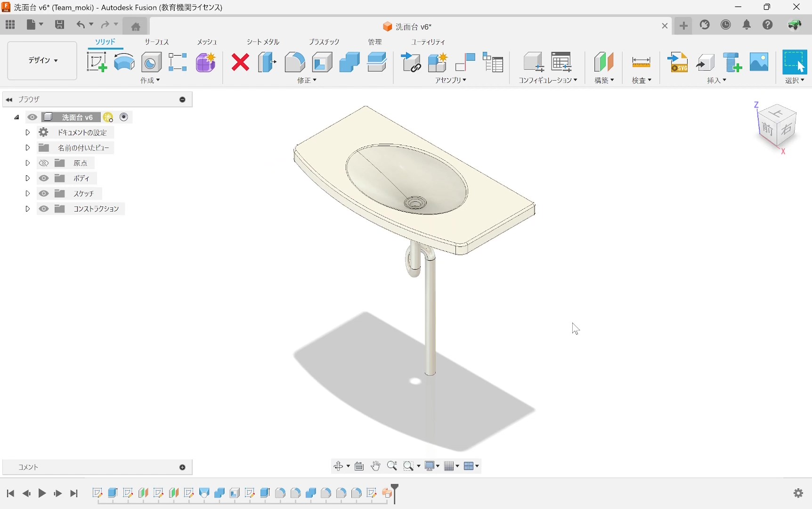Activate the Press Pull tool
812x509 pixels.
[267, 62]
